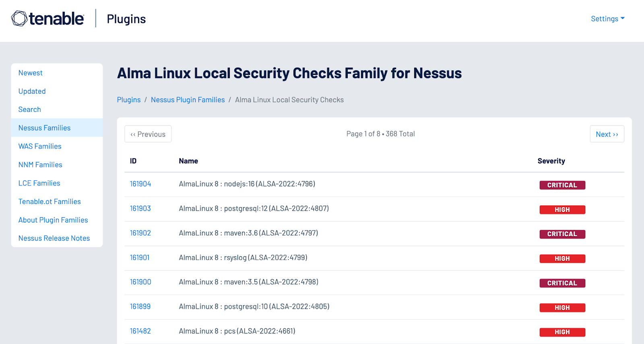The width and height of the screenshot is (644, 344).
Task: Navigate to Tenable.ot Families
Action: 50,202
